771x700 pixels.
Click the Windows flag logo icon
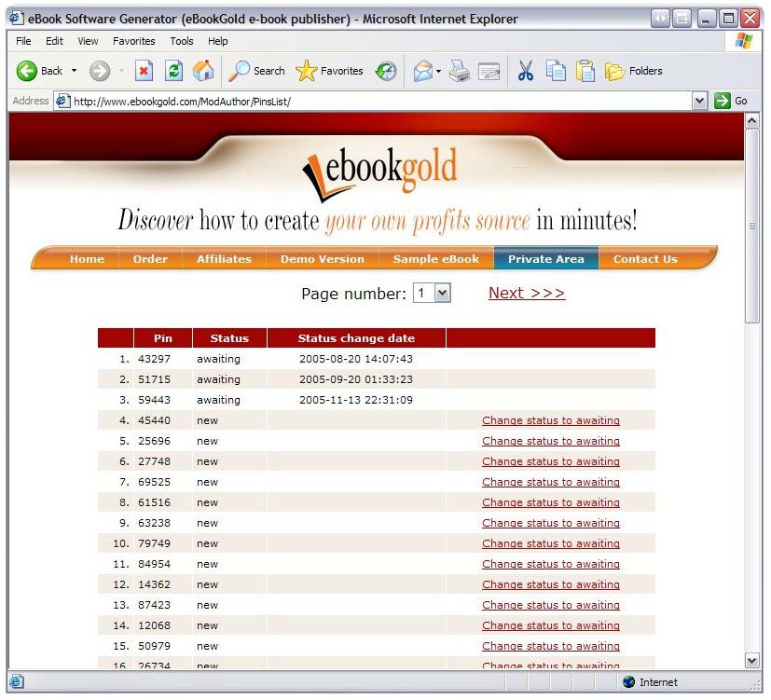[743, 41]
